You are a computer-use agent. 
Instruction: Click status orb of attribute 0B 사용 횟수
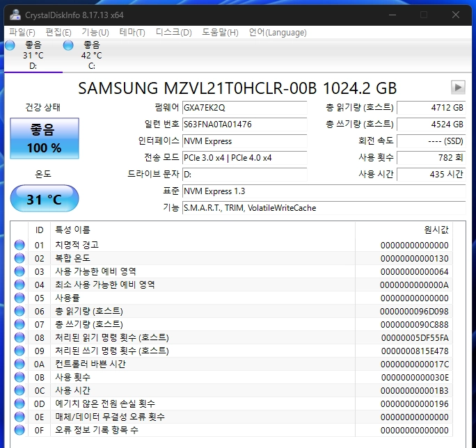point(19,377)
